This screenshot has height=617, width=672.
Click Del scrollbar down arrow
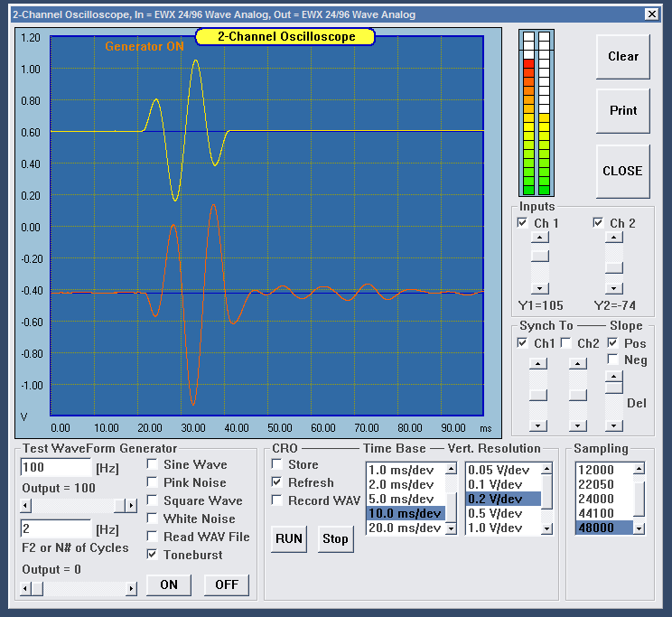point(614,425)
